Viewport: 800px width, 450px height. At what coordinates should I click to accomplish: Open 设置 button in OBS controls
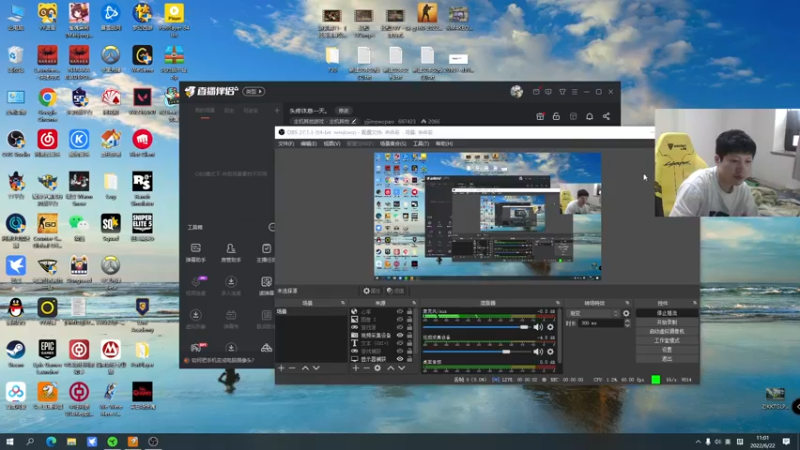pos(667,350)
